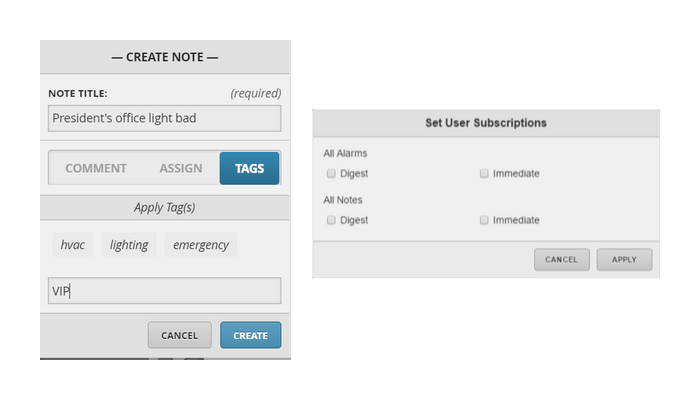Viewport: 700px width, 400px height.
Task: Click the blue CREATE button
Action: (250, 335)
